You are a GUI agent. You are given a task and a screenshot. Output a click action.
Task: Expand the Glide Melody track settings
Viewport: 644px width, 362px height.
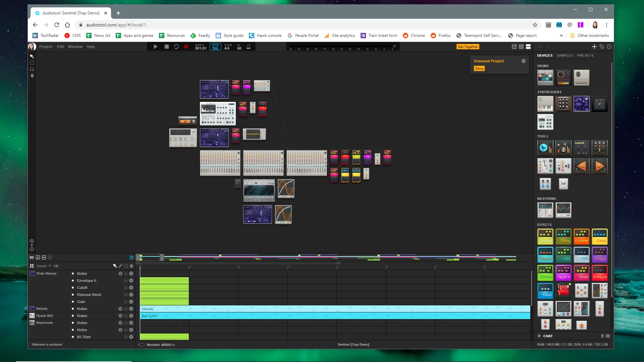120,273
